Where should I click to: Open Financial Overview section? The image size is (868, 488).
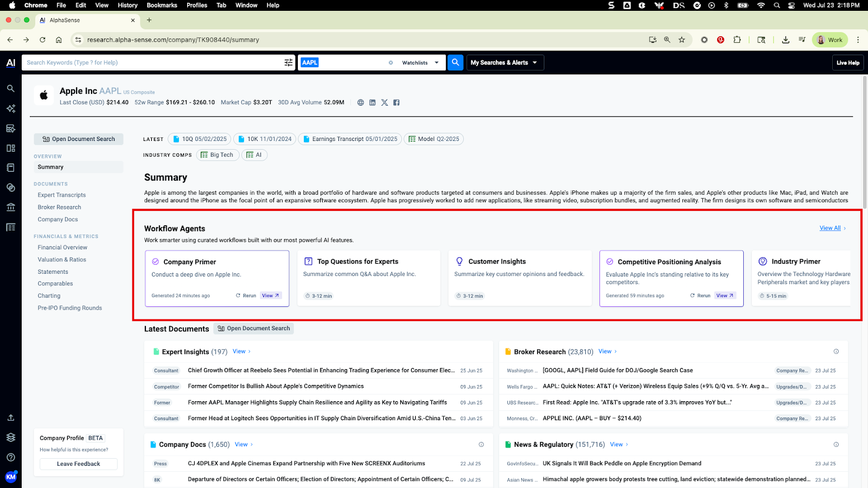[x=62, y=247]
